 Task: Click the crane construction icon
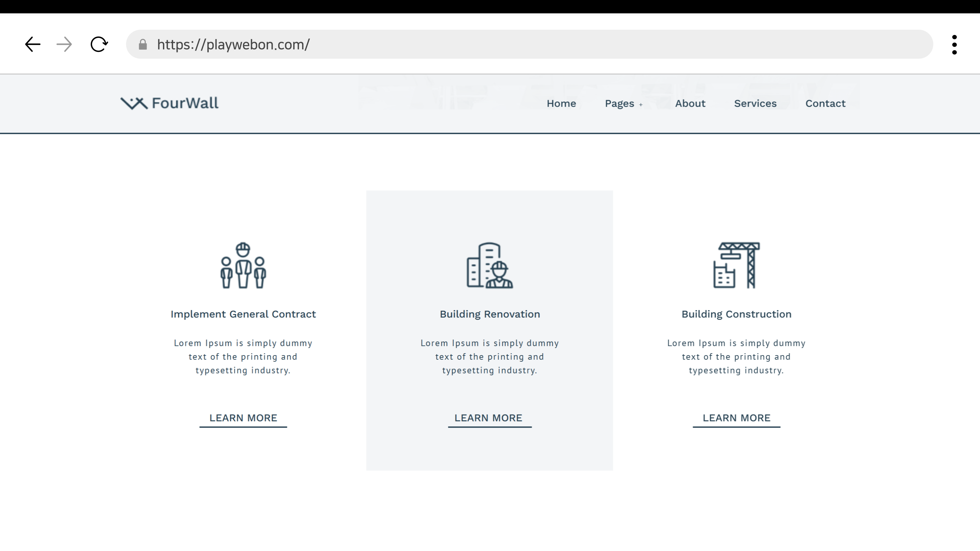[736, 265]
